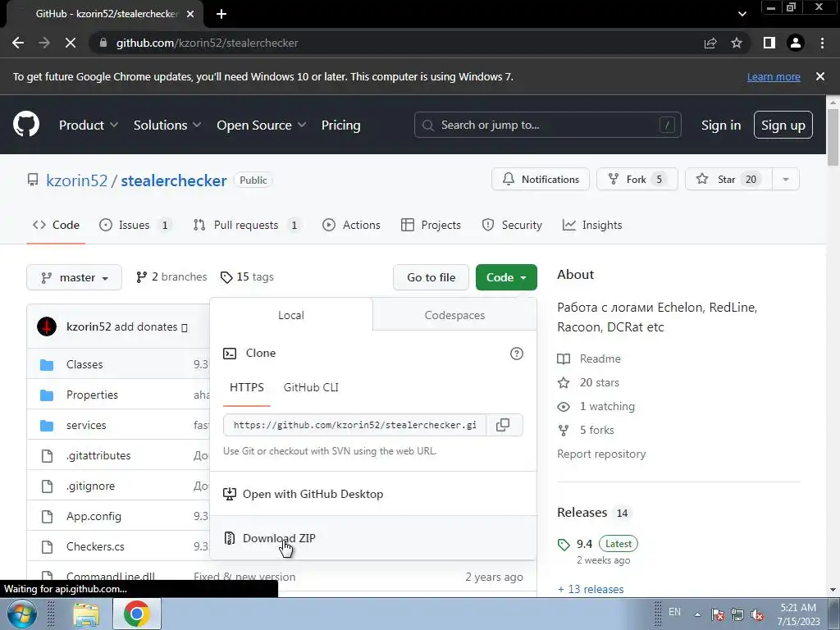
Task: Open the Issues tab
Action: click(x=135, y=225)
